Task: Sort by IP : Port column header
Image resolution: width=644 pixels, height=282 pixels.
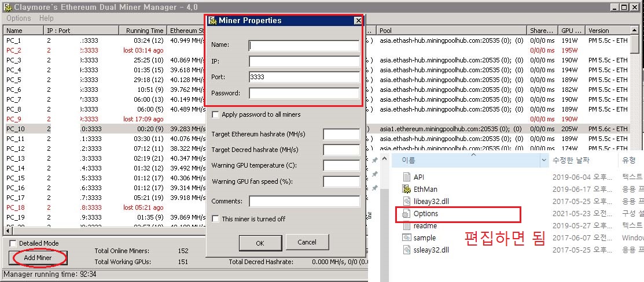Action: 82,31
